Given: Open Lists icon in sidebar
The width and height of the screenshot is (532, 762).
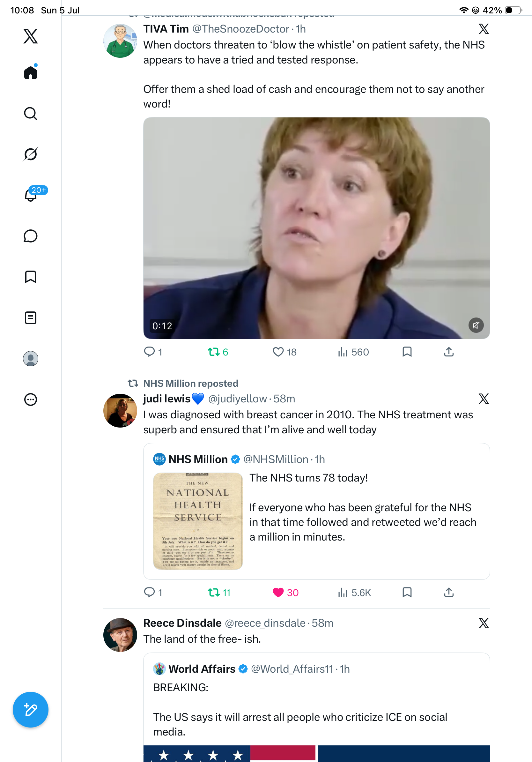Looking at the screenshot, I should pos(31,317).
